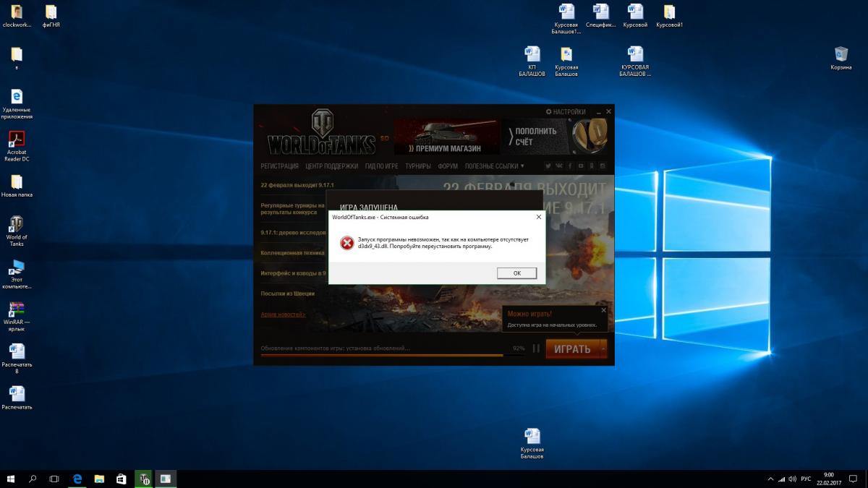Image resolution: width=868 pixels, height=488 pixels.
Task: Open news item 'Интерфейс и взводы в 9'
Action: coord(293,273)
